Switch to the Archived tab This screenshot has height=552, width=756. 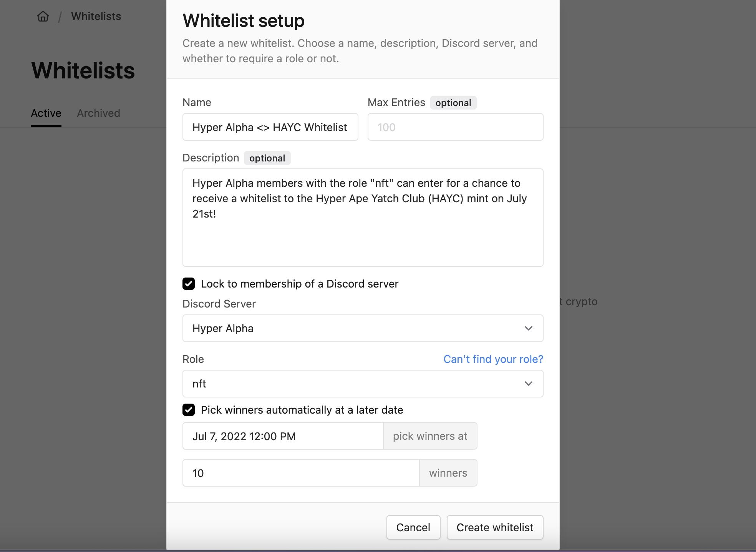[98, 113]
